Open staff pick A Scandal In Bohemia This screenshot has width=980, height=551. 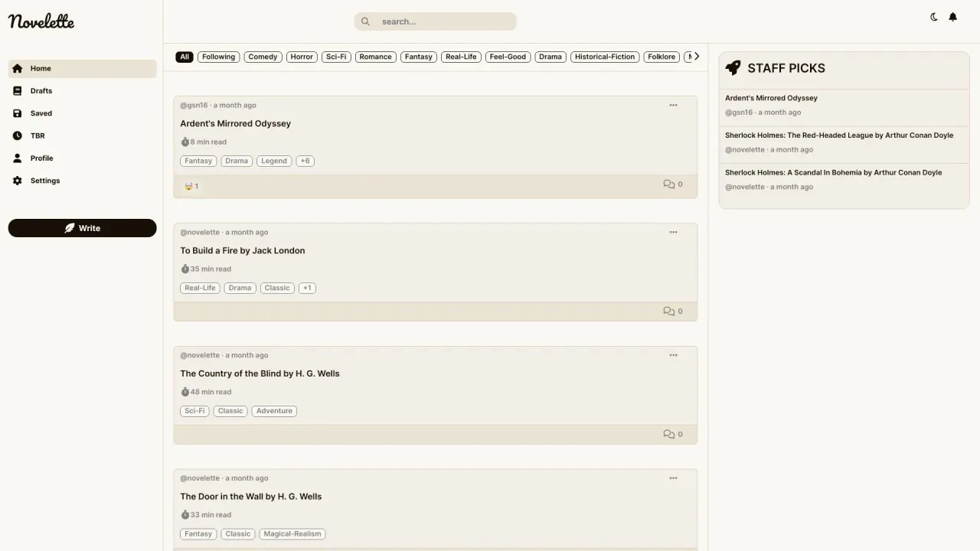tap(834, 173)
